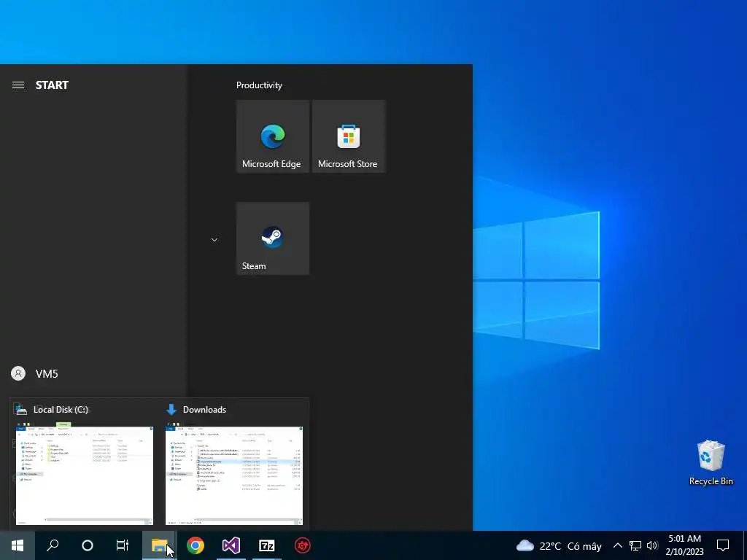Launch the Steam tile
This screenshot has height=560, width=747.
[273, 238]
